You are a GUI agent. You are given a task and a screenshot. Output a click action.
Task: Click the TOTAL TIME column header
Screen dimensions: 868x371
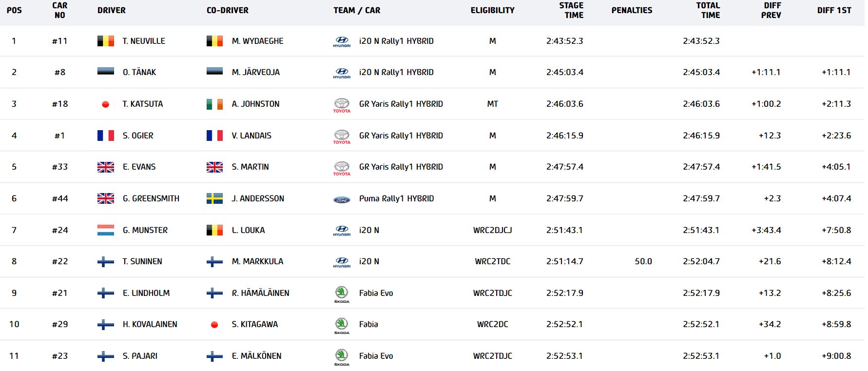pos(708,10)
